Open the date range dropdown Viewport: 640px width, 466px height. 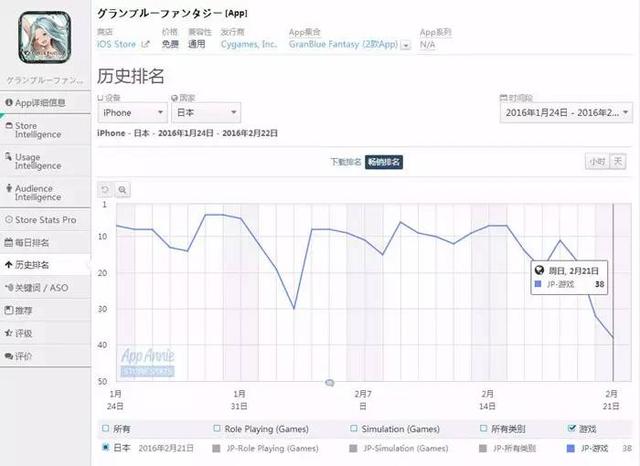point(566,113)
